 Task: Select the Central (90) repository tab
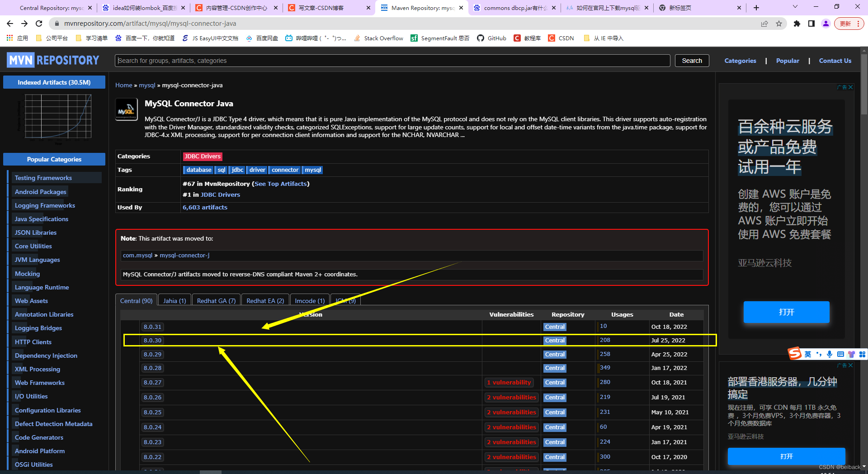click(136, 301)
